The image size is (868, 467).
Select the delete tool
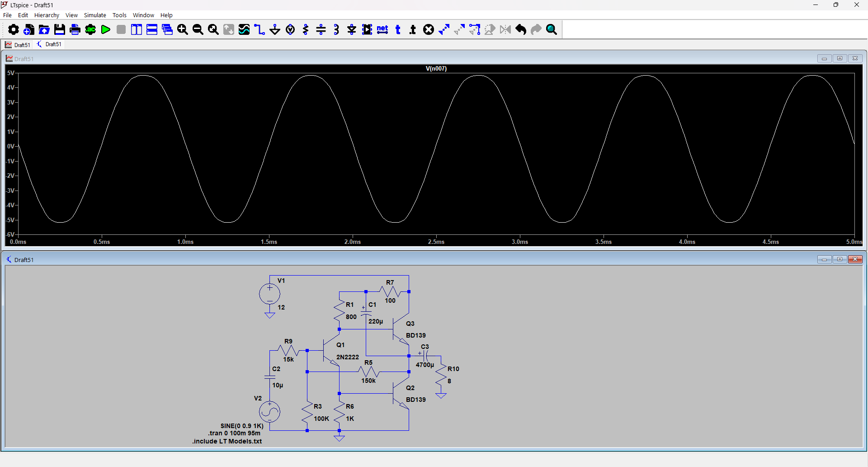coord(429,30)
